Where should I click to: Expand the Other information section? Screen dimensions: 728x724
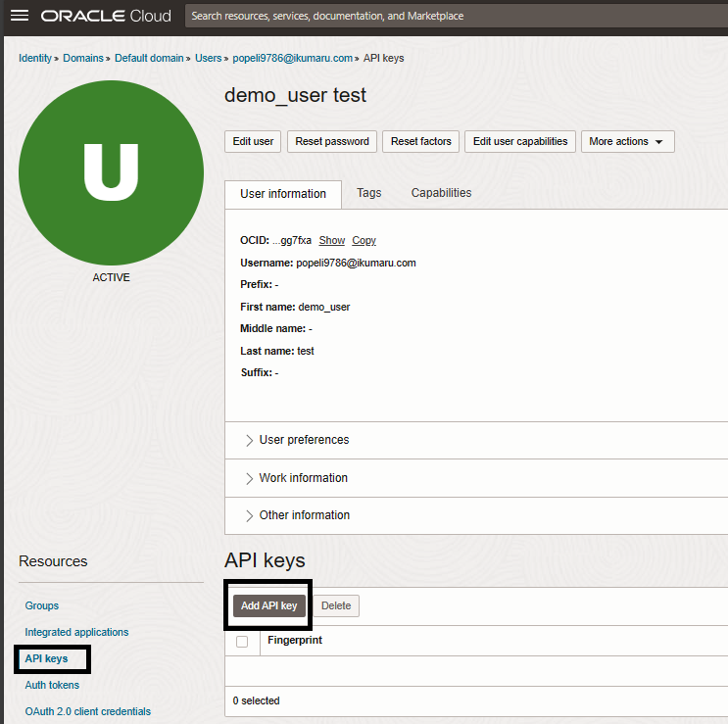(304, 515)
